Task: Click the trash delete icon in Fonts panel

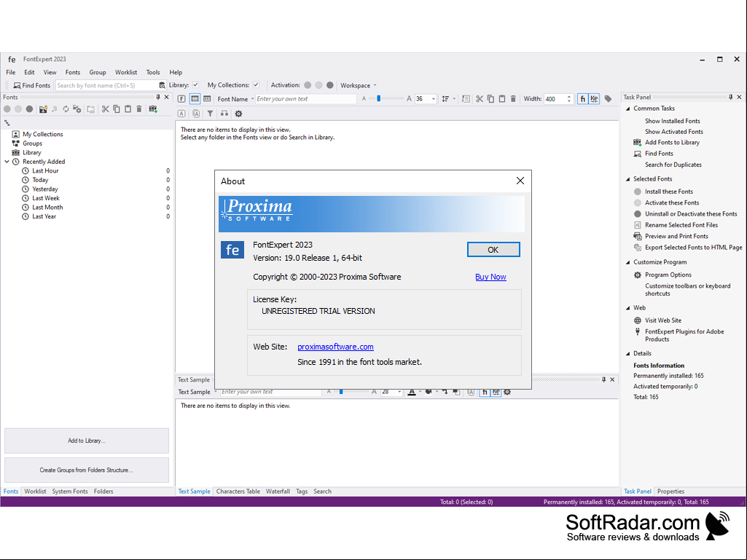Action: coord(139,109)
